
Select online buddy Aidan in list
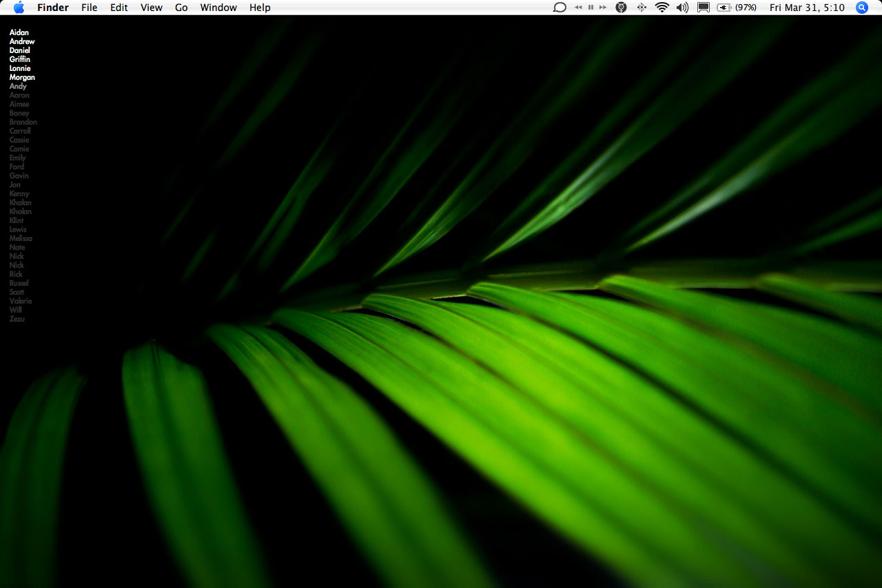[19, 32]
